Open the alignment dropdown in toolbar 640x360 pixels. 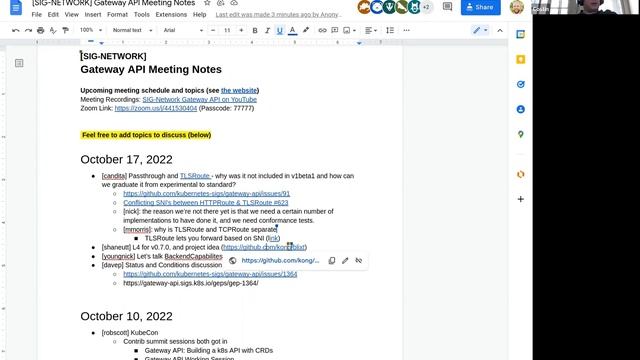click(x=371, y=30)
